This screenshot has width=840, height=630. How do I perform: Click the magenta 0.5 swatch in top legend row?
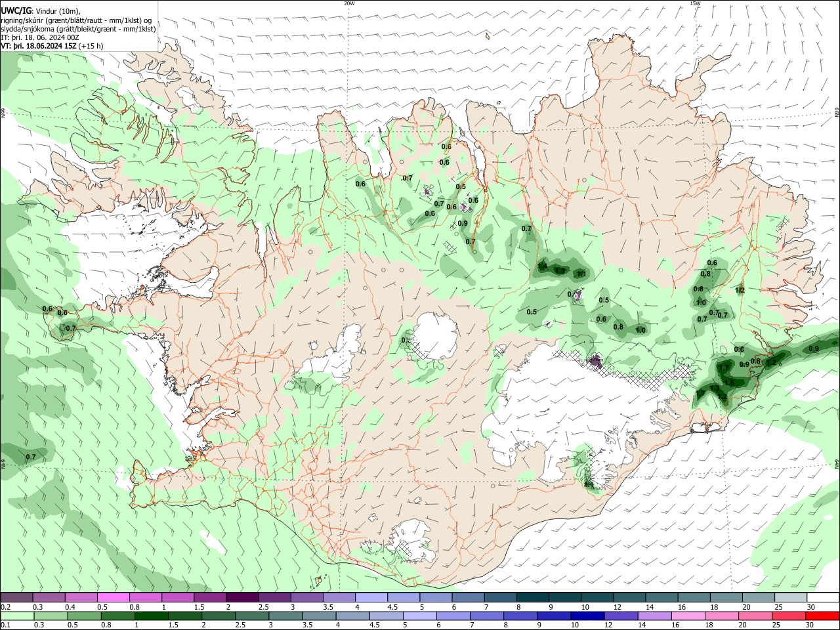coord(114,597)
